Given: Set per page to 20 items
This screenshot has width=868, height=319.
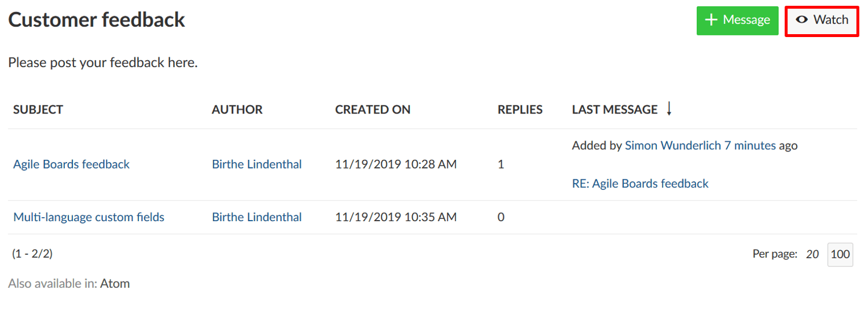Looking at the screenshot, I should click(812, 254).
